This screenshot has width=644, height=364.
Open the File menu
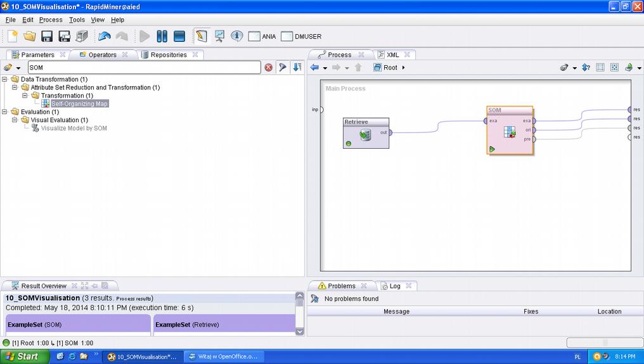[x=10, y=20]
